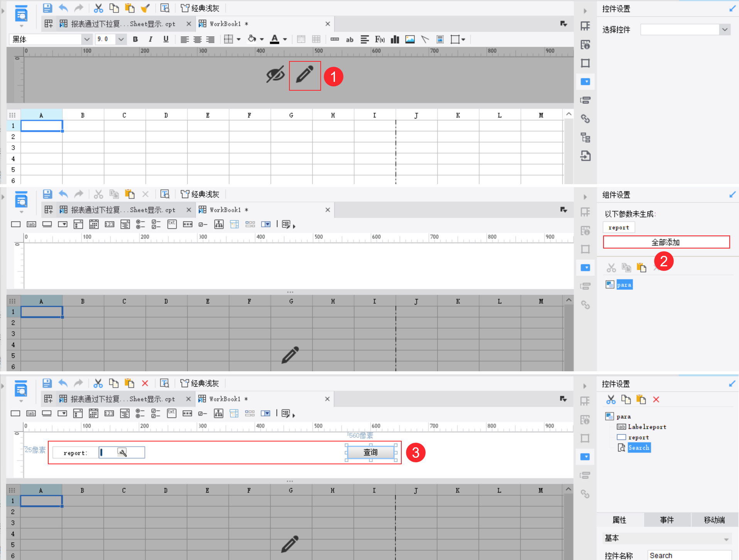Click the 经典浅灰 theme button in the top screenshot
The width and height of the screenshot is (739, 560).
coord(200,8)
